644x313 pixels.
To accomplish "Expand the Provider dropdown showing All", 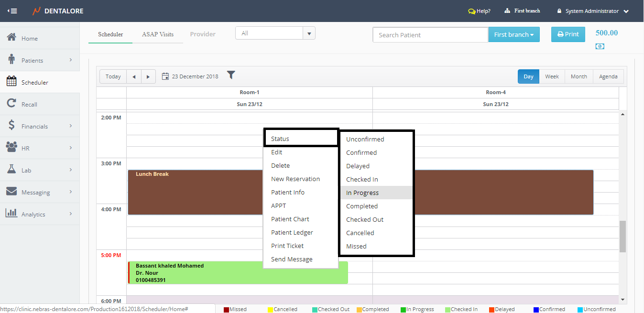I will 309,33.
